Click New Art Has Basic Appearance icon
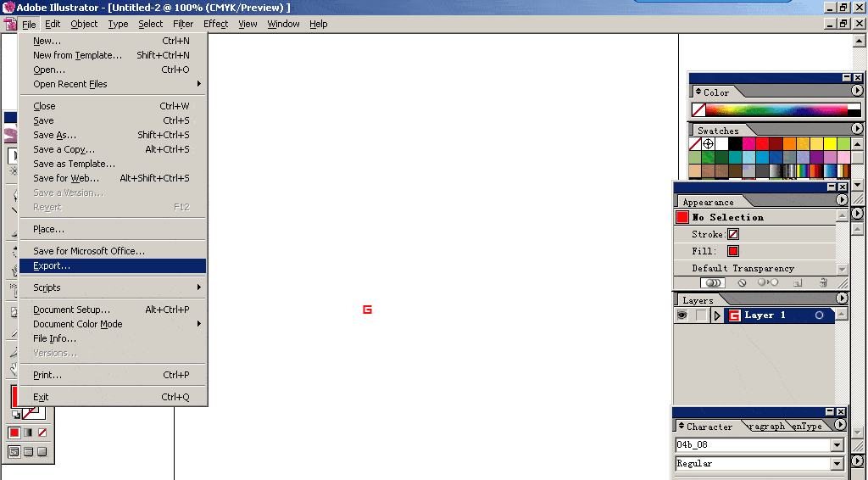The width and height of the screenshot is (868, 480). pyautogui.click(x=712, y=283)
